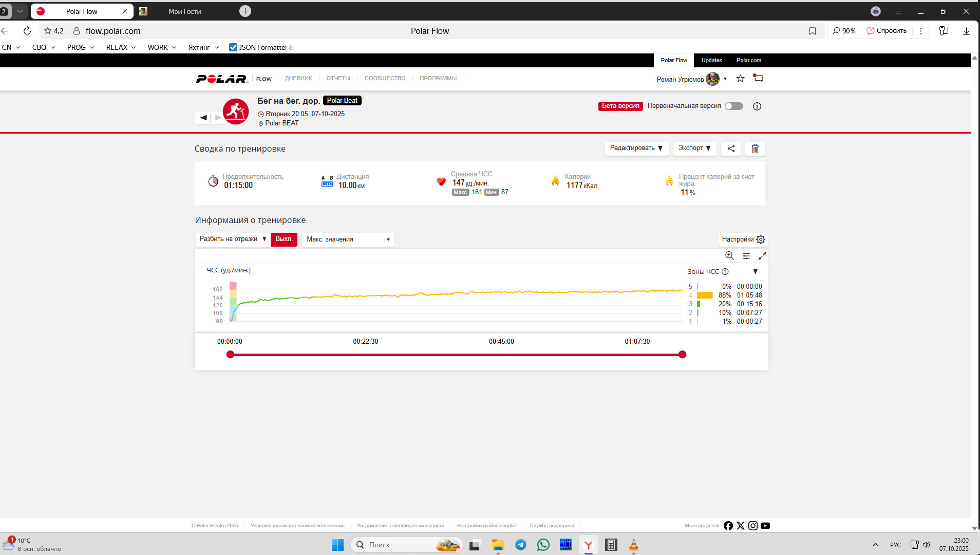The height and width of the screenshot is (555, 980).
Task: Click zone 4 orange bar
Action: (705, 295)
